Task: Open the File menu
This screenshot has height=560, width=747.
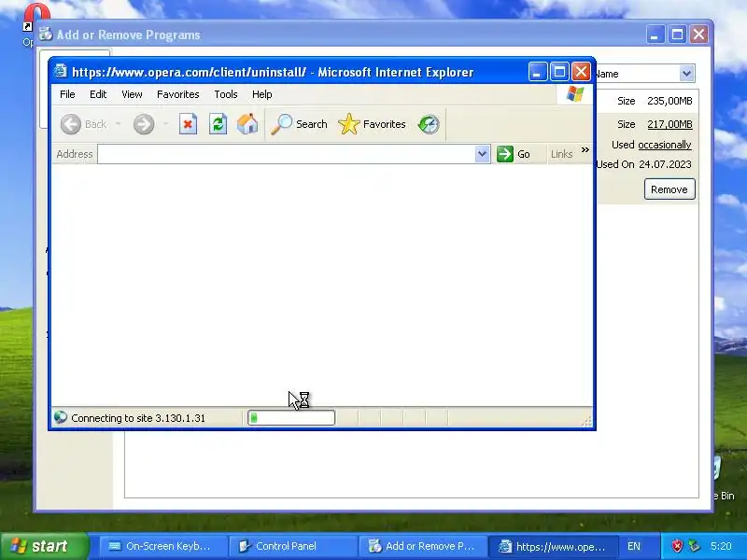Action: (67, 94)
